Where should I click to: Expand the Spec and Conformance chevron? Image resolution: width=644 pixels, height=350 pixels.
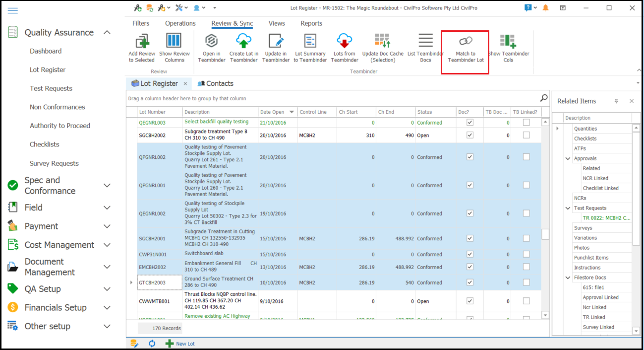click(x=107, y=185)
